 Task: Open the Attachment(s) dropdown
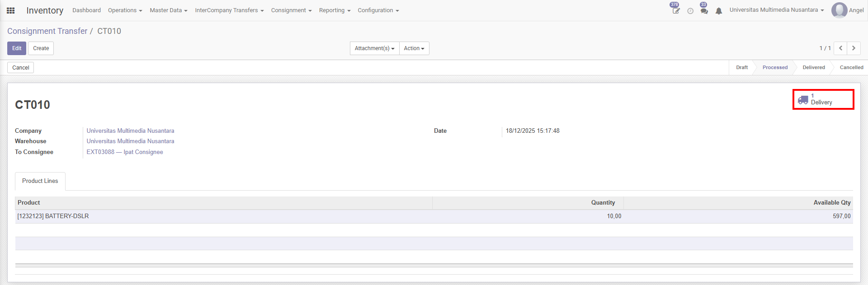tap(374, 48)
